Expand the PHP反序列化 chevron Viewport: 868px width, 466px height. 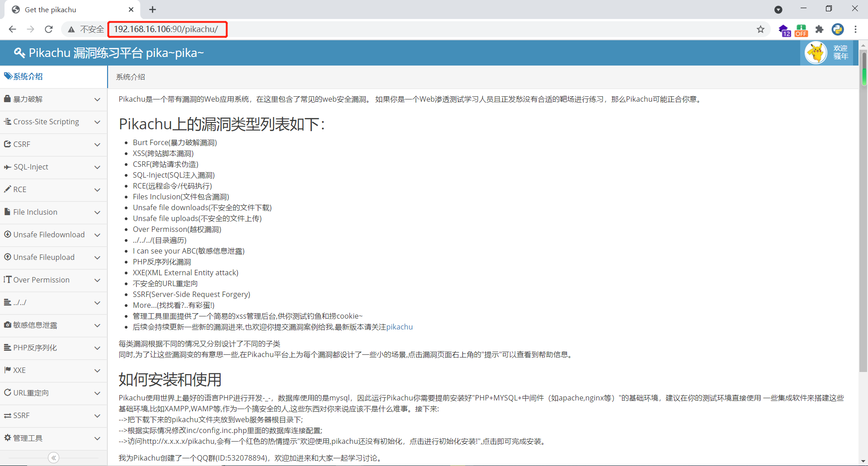tap(97, 348)
